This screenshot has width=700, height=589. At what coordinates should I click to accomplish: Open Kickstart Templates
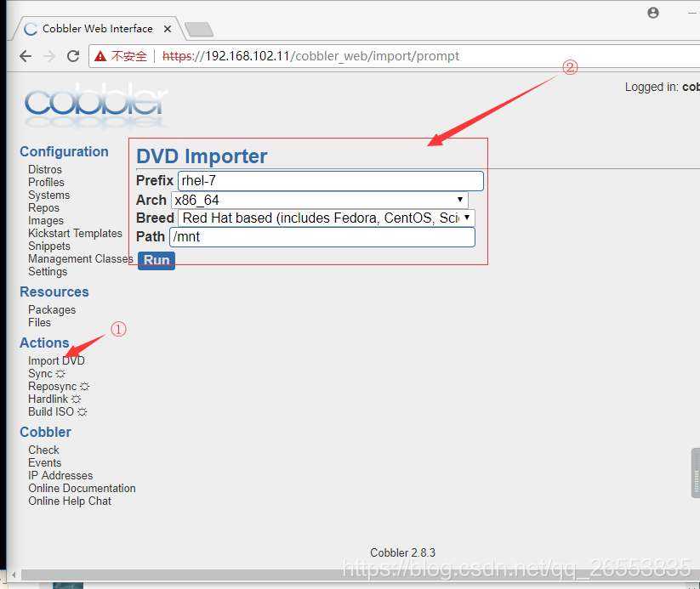[x=76, y=234]
